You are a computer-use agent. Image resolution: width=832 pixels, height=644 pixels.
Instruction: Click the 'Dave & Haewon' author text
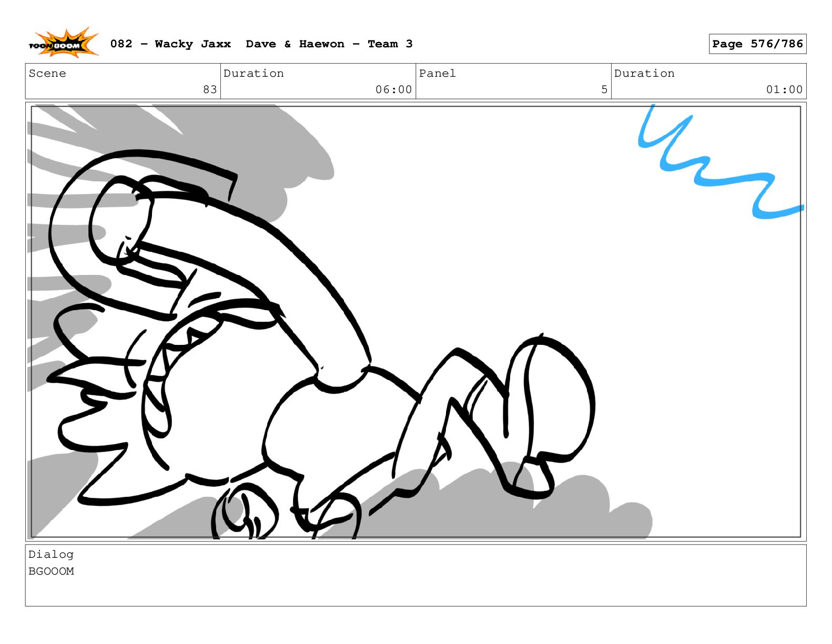tap(295, 44)
